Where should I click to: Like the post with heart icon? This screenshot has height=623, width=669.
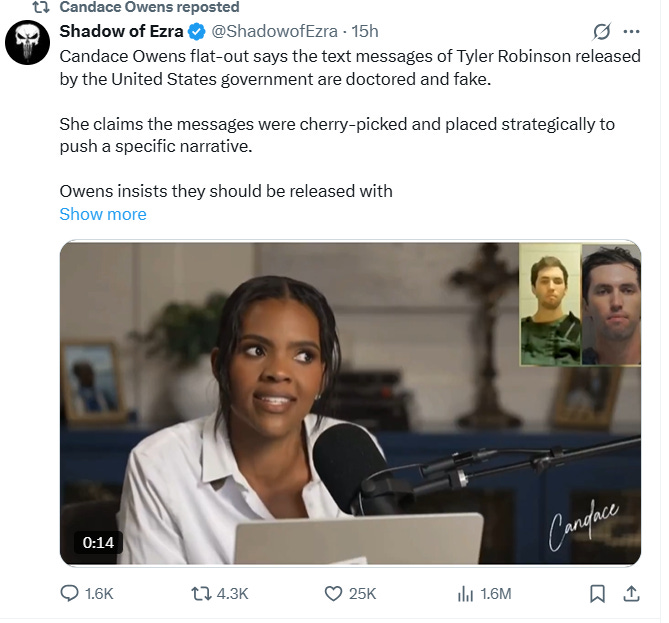[x=333, y=594]
